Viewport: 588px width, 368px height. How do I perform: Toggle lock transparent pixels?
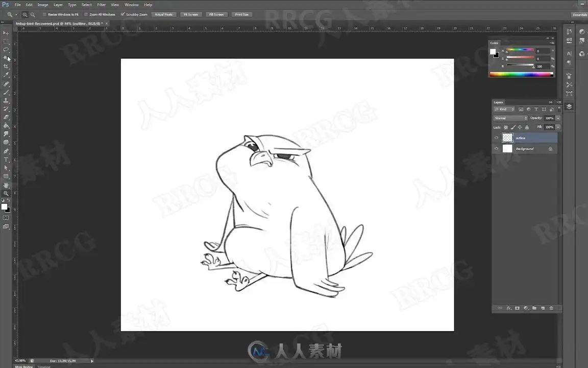tap(506, 127)
